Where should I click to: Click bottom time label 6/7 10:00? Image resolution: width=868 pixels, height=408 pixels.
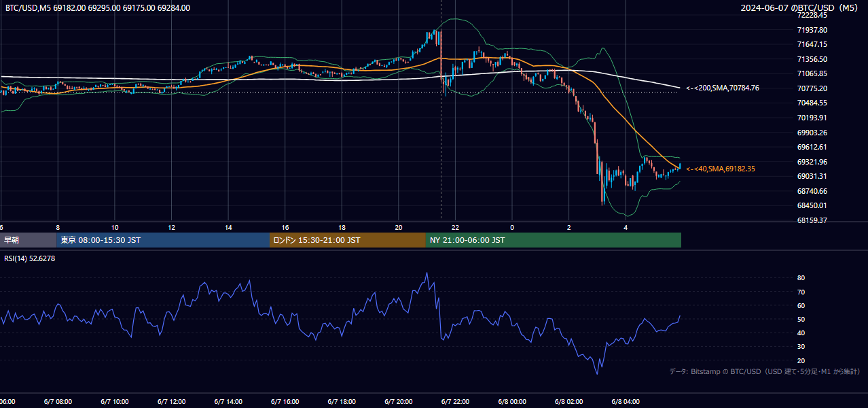click(115, 402)
